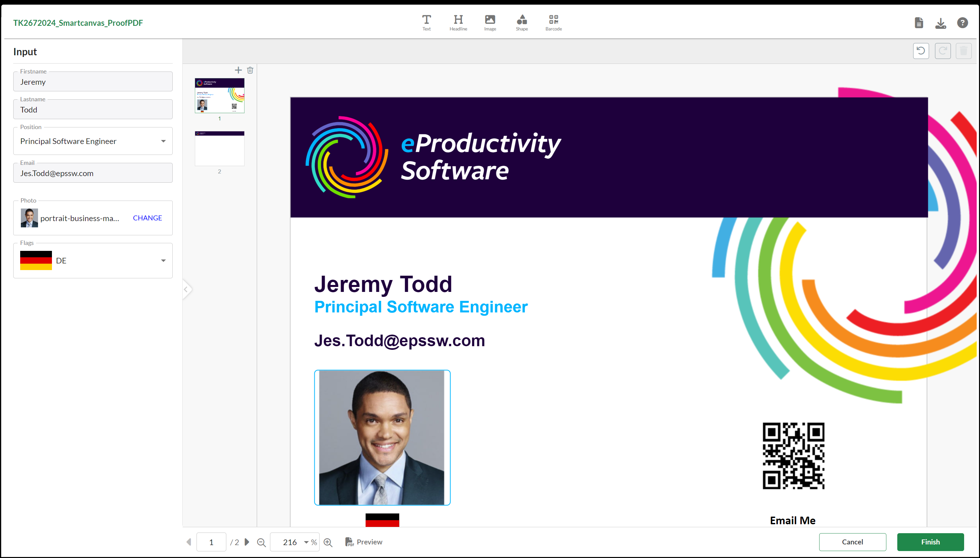
Task: Click the download icon
Action: [941, 23]
